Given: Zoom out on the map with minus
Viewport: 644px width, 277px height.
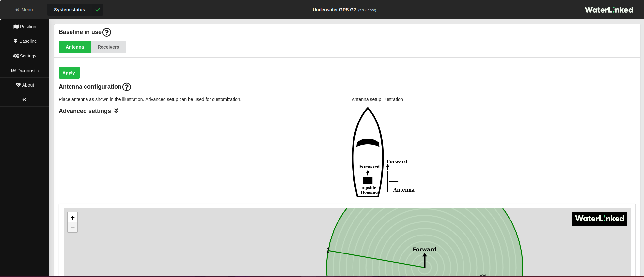Looking at the screenshot, I should 72,227.
